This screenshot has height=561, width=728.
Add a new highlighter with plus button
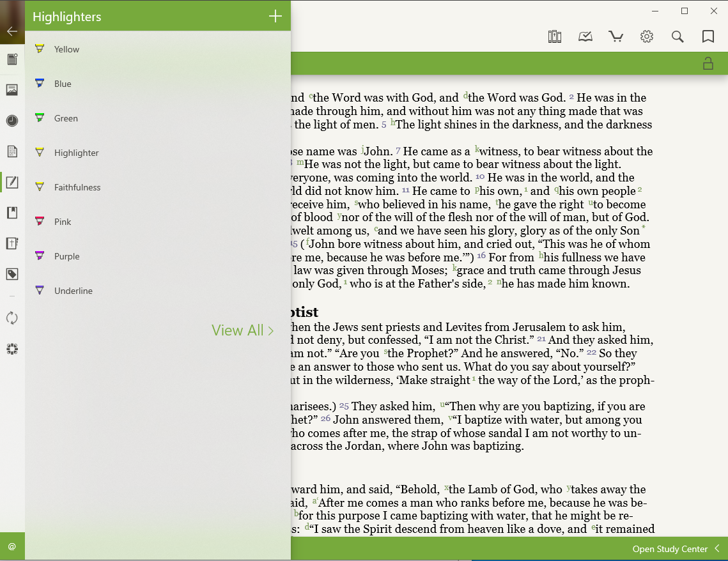(x=275, y=17)
